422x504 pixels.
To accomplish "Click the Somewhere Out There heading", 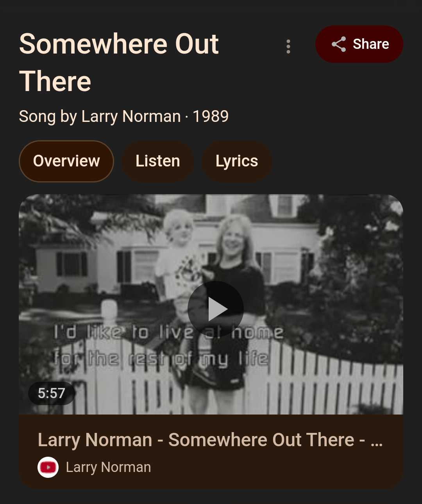I will [119, 63].
